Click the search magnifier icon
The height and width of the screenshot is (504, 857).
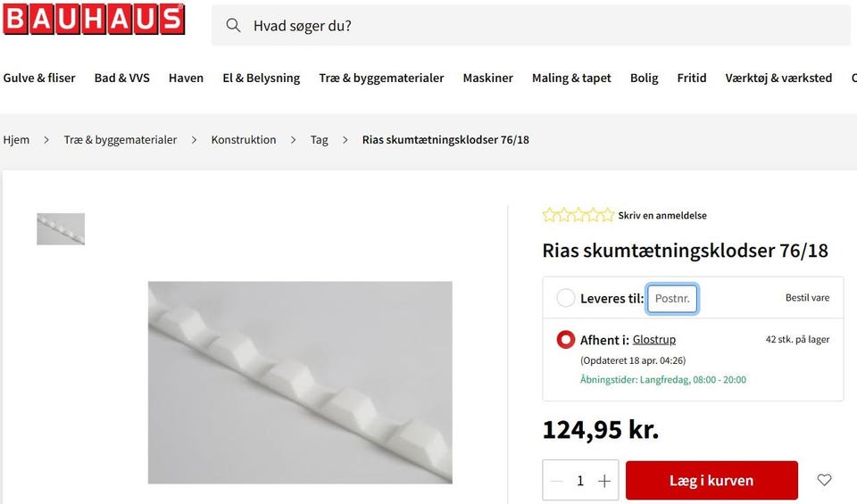233,25
